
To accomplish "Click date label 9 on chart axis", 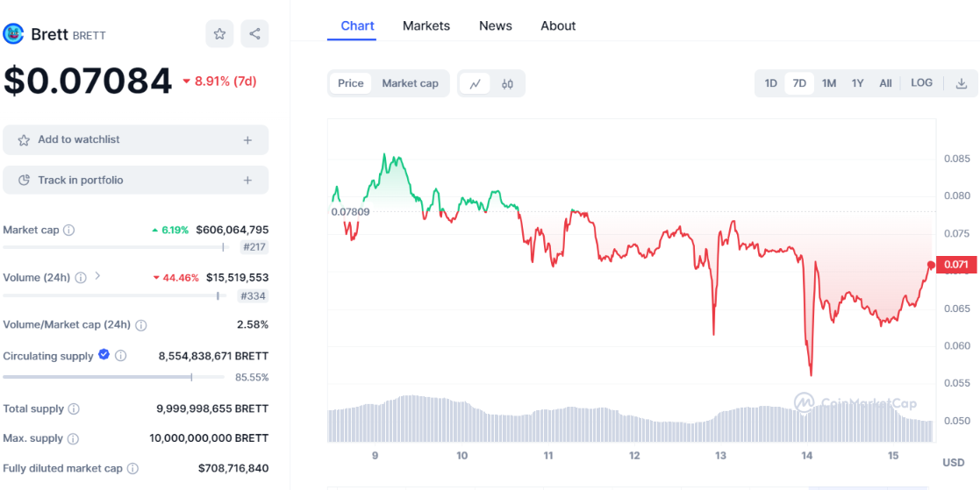I will pos(375,457).
